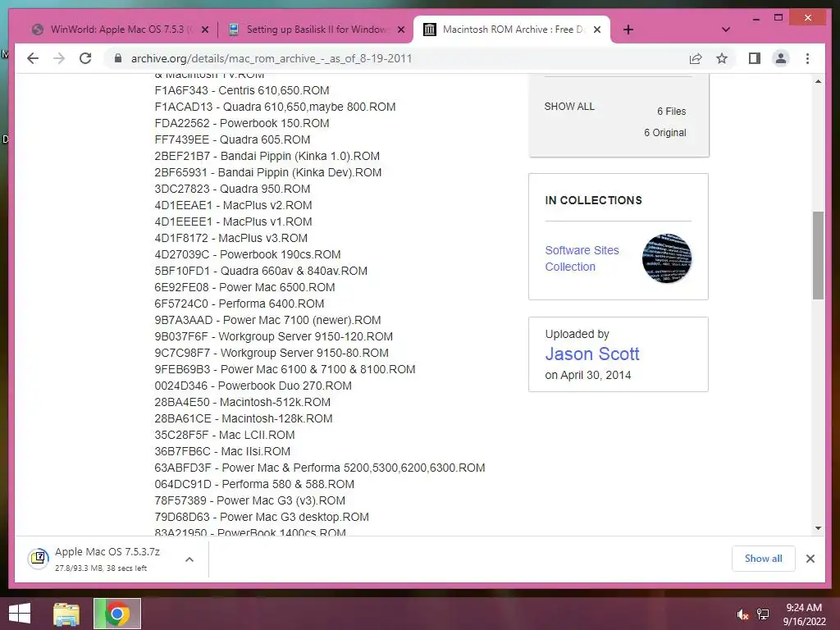Click the 7z file icon in downloads bar
Screen dimensions: 840x630
point(39,559)
